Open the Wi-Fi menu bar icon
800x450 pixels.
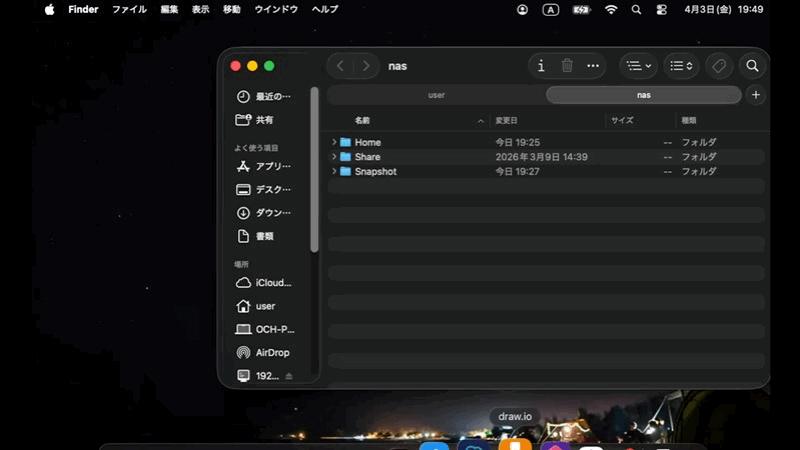point(611,9)
